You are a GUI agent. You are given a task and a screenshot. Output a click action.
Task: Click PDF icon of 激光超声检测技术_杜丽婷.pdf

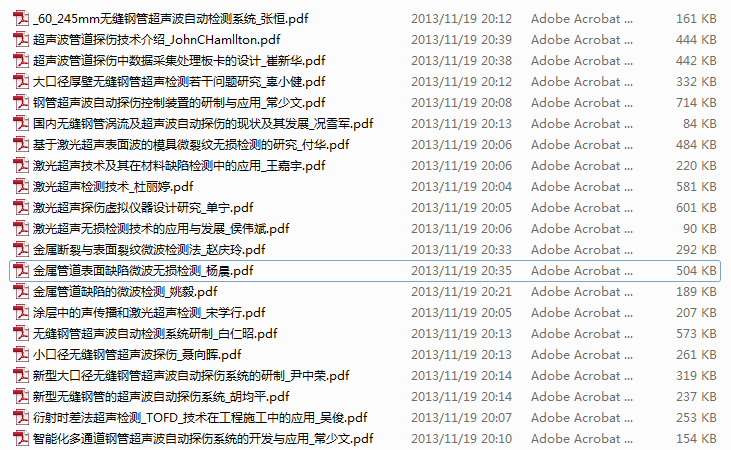pyautogui.click(x=21, y=187)
